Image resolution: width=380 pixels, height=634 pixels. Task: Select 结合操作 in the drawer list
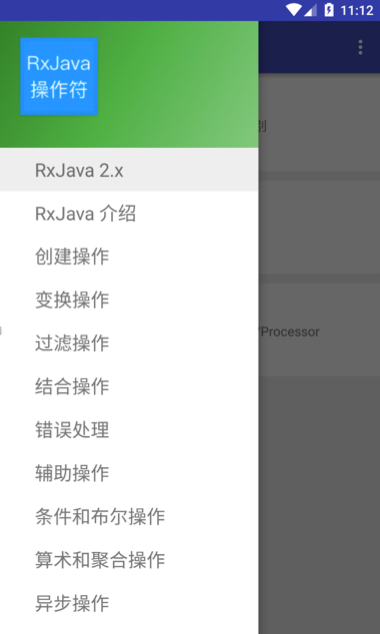coord(129,386)
